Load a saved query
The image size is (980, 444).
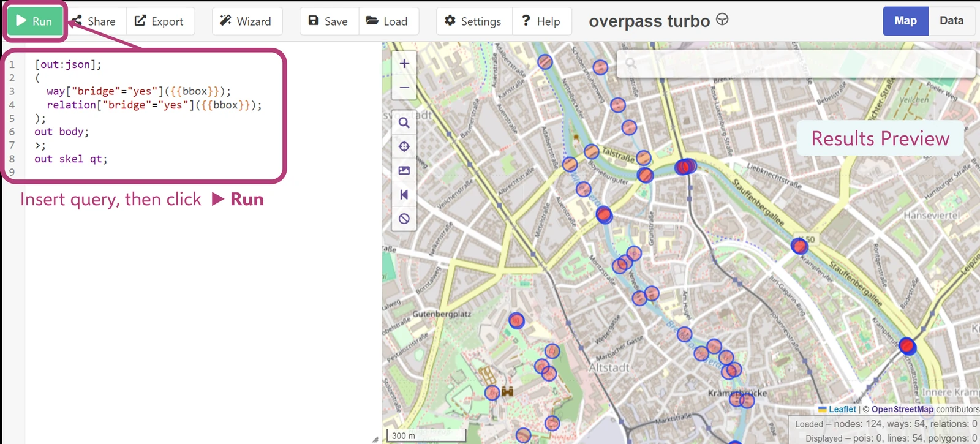click(388, 21)
